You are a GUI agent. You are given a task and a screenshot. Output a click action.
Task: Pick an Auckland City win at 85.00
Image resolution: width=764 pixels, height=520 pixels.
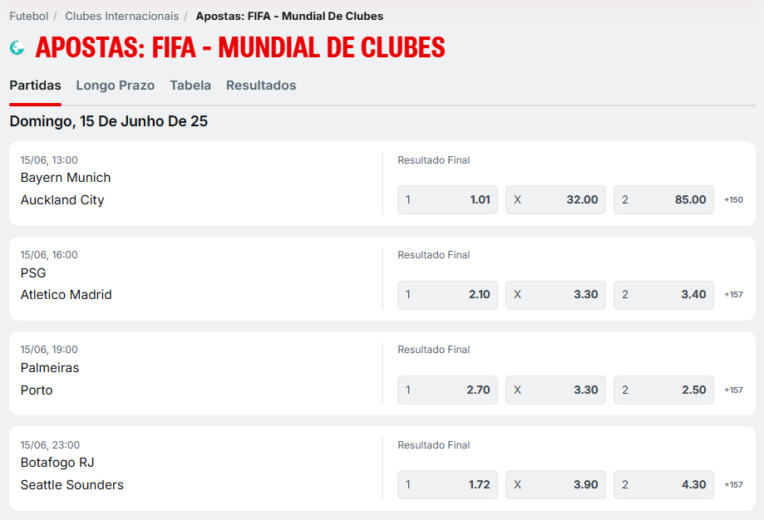click(664, 199)
